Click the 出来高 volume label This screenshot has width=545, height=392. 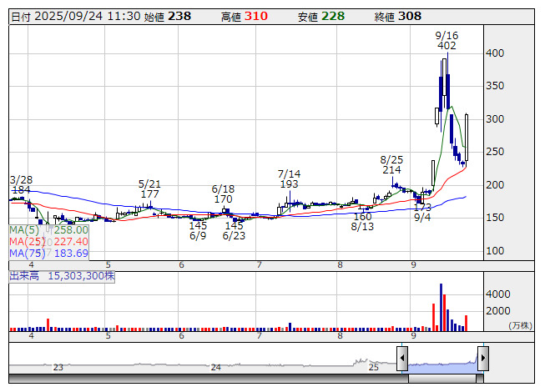tap(26, 274)
